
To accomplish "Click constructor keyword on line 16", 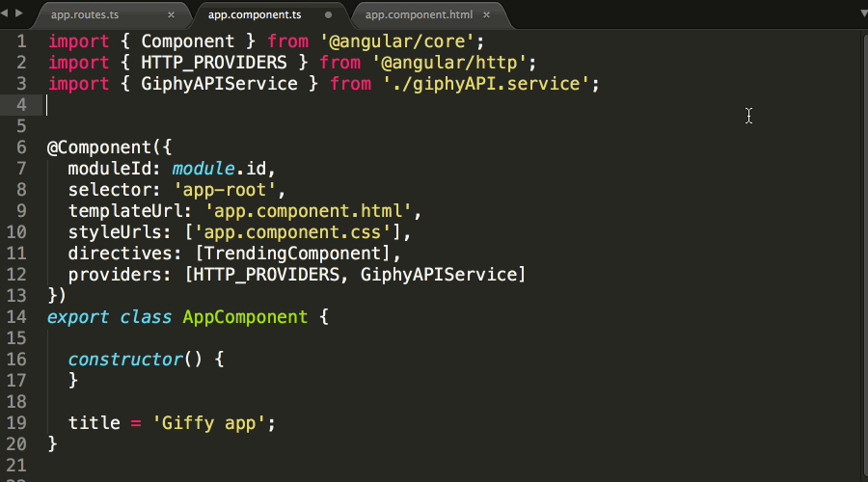I will tap(125, 360).
